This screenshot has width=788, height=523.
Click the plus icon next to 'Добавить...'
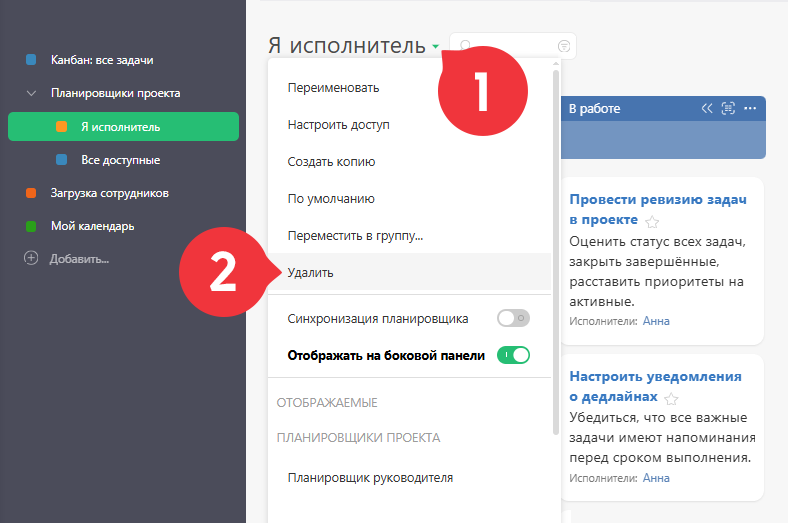click(x=31, y=259)
